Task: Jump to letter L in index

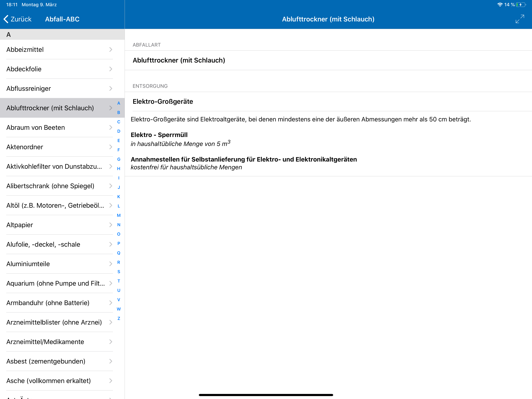Action: pyautogui.click(x=119, y=206)
